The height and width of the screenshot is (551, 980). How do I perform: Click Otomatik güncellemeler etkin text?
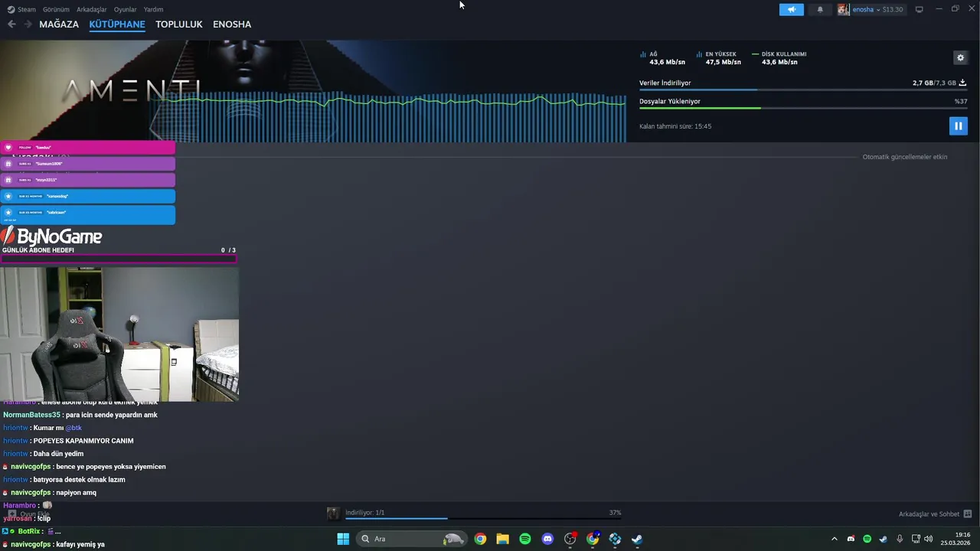click(x=905, y=157)
